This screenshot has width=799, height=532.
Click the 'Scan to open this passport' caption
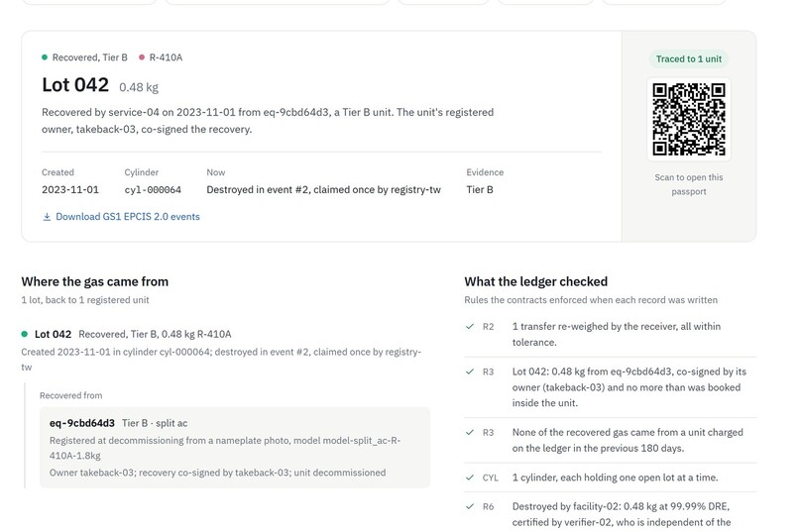(x=688, y=184)
